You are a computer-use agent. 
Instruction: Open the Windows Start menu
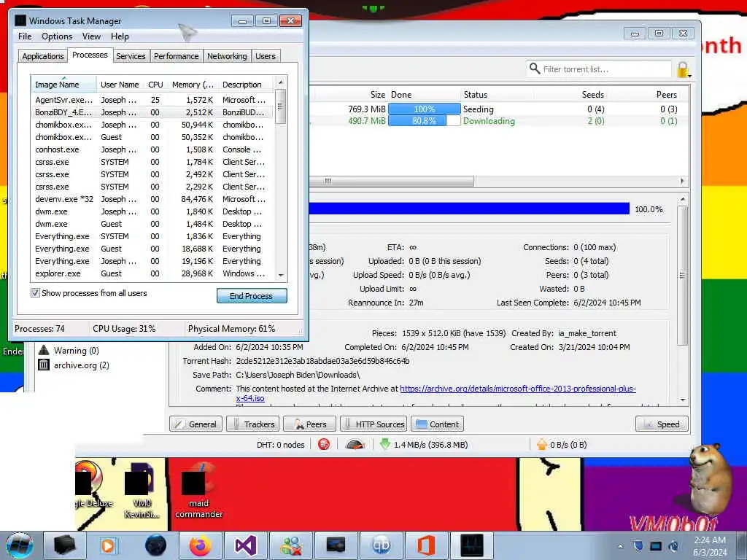coord(20,545)
